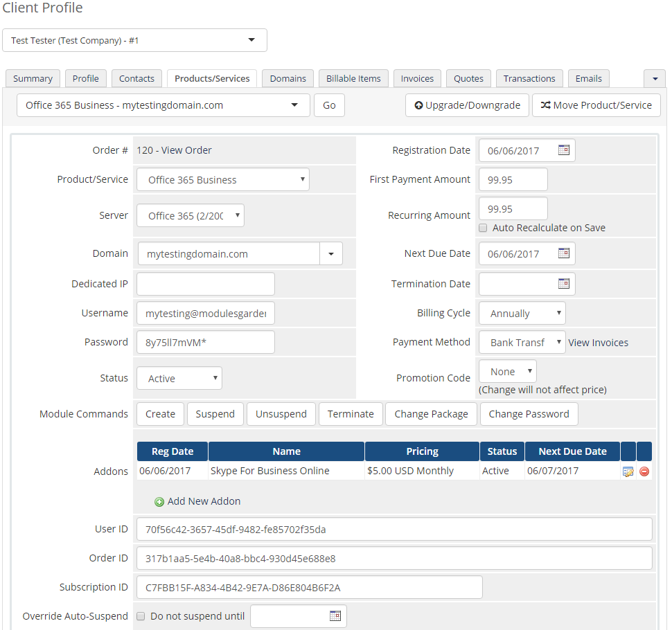Click the Domain text field
The image size is (672, 630).
[229, 253]
